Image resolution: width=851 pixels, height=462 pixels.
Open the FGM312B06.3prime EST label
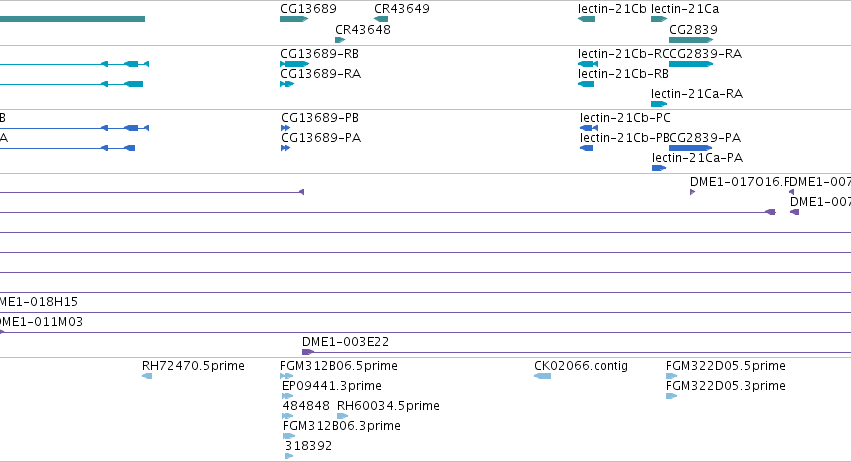(x=341, y=426)
